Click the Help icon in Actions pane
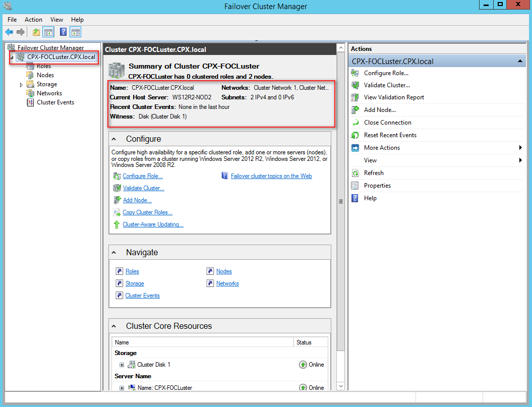 (x=355, y=198)
